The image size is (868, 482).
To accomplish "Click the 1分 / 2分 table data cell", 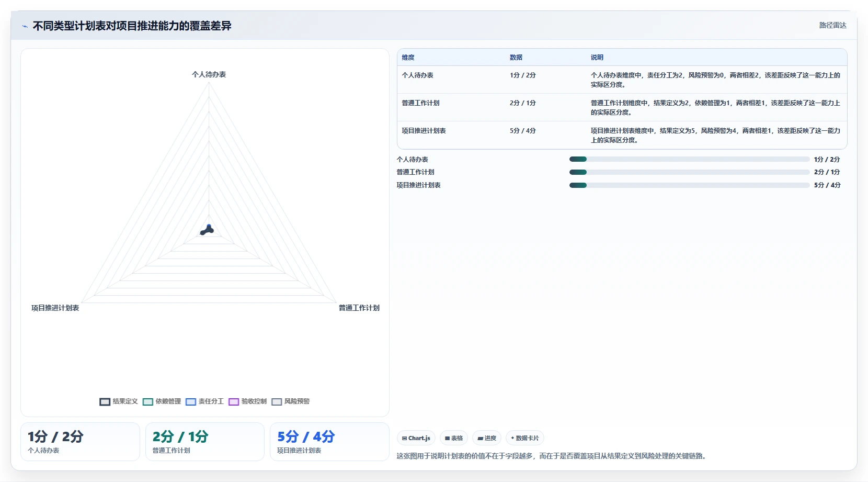I will [523, 75].
